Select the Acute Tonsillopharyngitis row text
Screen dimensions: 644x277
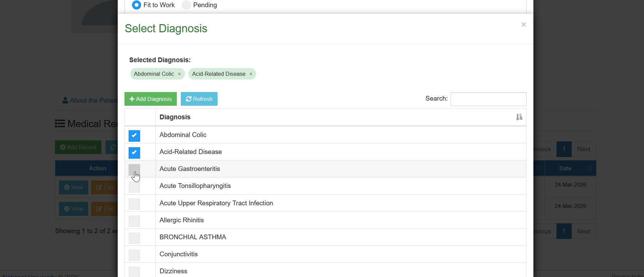[195, 186]
